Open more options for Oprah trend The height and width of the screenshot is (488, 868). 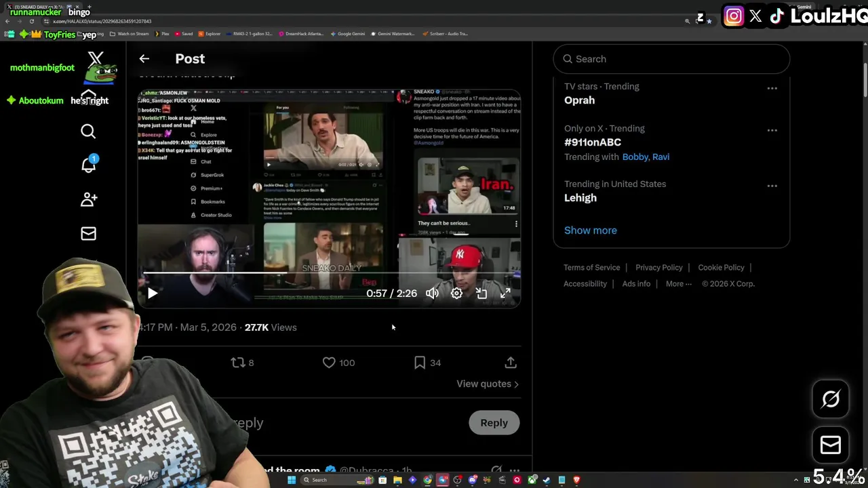pos(772,88)
